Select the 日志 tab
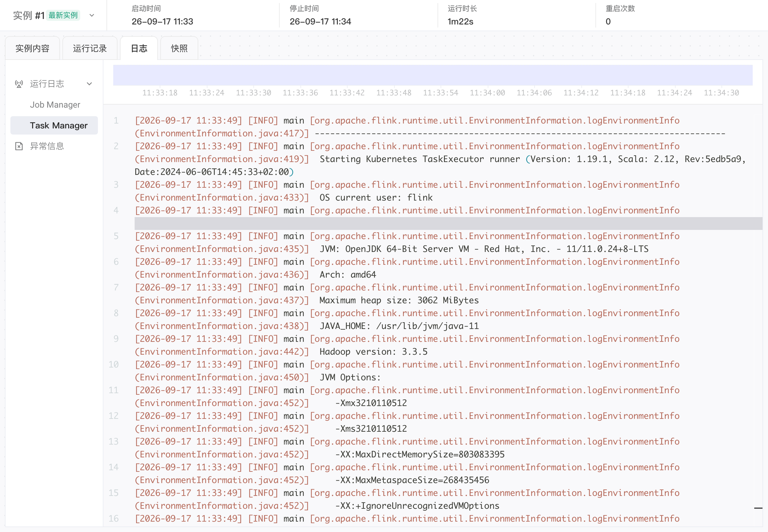Image resolution: width=768 pixels, height=532 pixels. pyautogui.click(x=139, y=48)
